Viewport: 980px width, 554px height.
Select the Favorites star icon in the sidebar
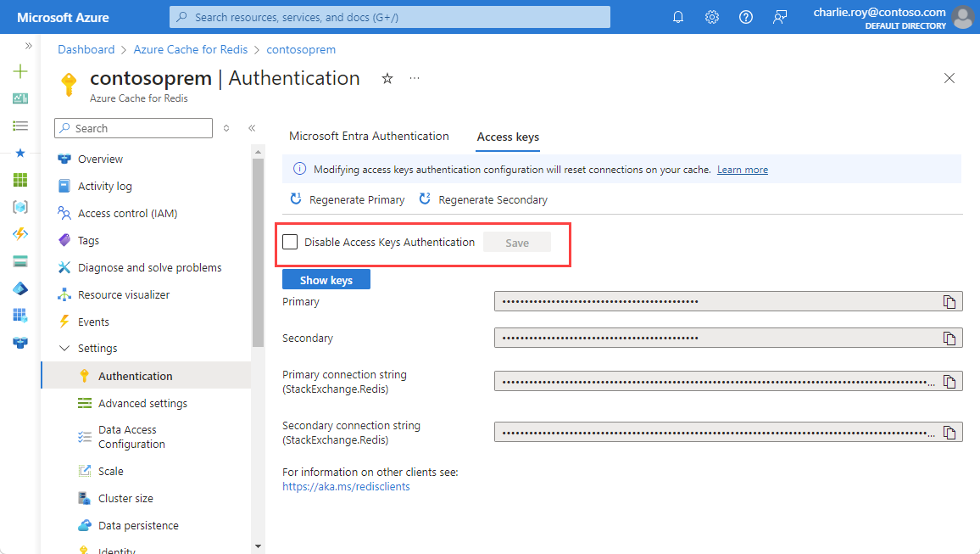[x=19, y=153]
